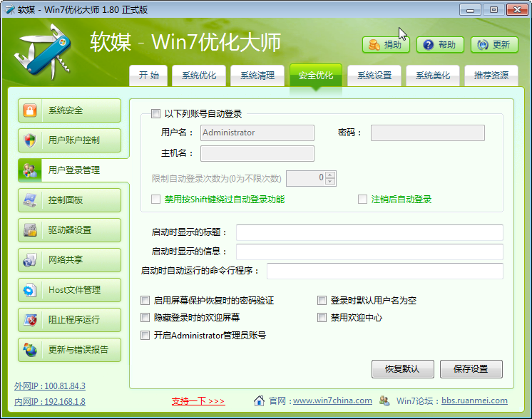
Task: Select the 安全优化 tab
Action: tap(315, 76)
